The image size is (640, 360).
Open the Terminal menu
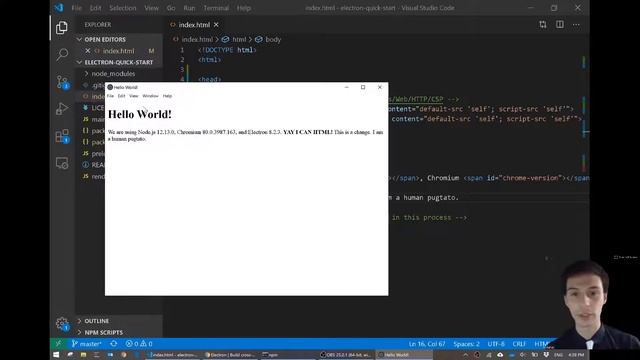(216, 8)
